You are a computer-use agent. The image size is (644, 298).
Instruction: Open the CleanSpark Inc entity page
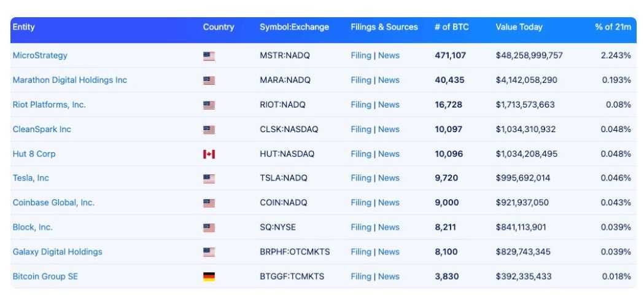click(x=42, y=129)
